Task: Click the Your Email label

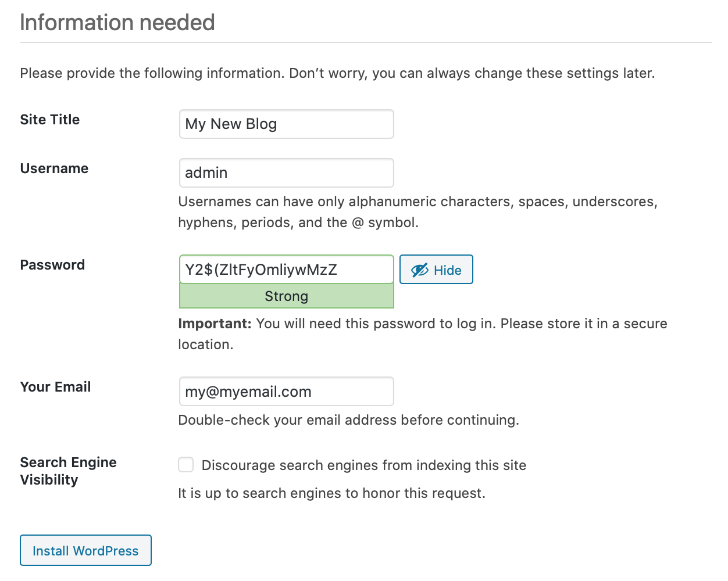Action: (x=55, y=387)
